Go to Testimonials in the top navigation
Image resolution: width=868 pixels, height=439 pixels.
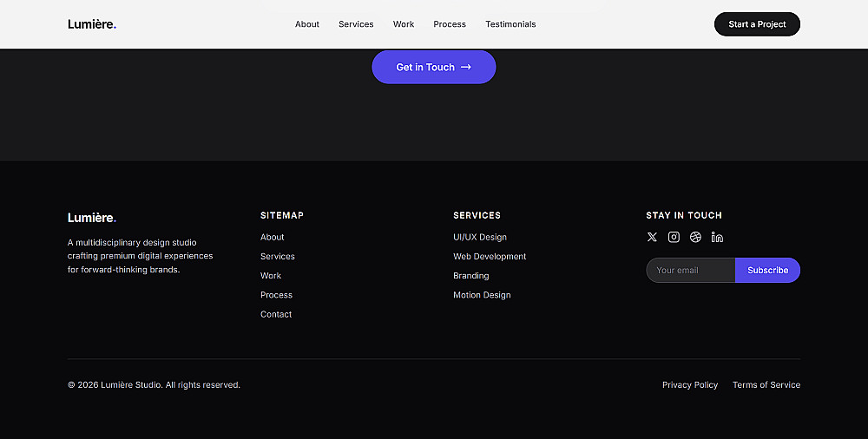[x=510, y=24]
